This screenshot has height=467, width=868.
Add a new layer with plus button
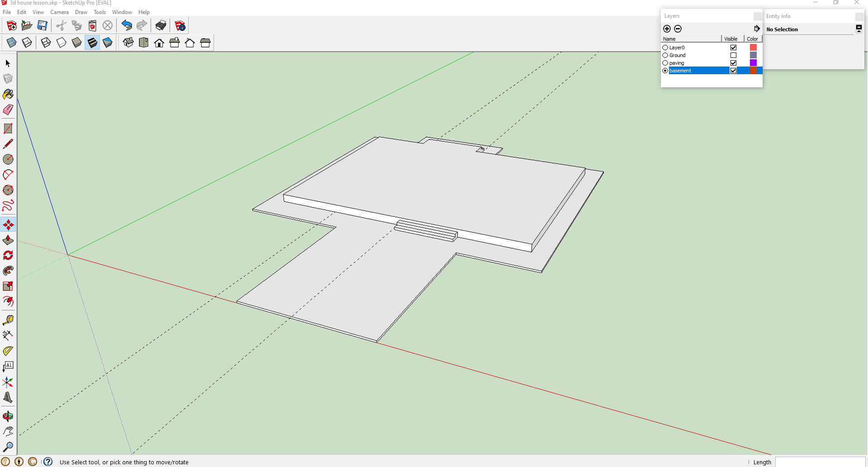[667, 29]
